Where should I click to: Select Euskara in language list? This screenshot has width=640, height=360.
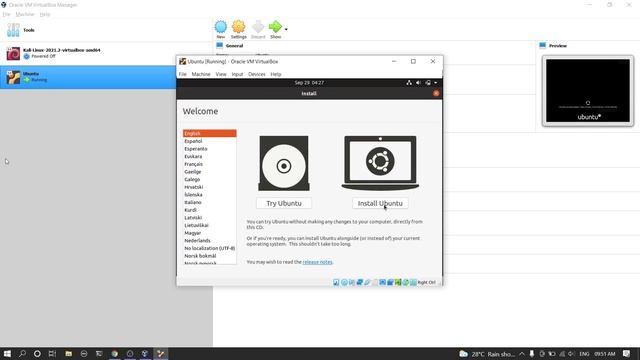click(209, 157)
